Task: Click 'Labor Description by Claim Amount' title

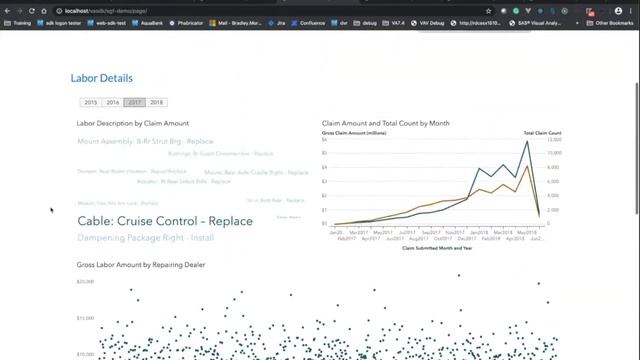Action: (x=133, y=123)
